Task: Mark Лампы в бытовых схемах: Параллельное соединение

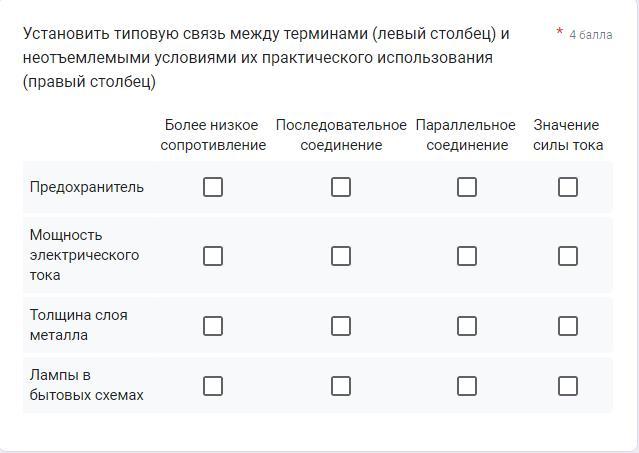Action: (x=467, y=386)
